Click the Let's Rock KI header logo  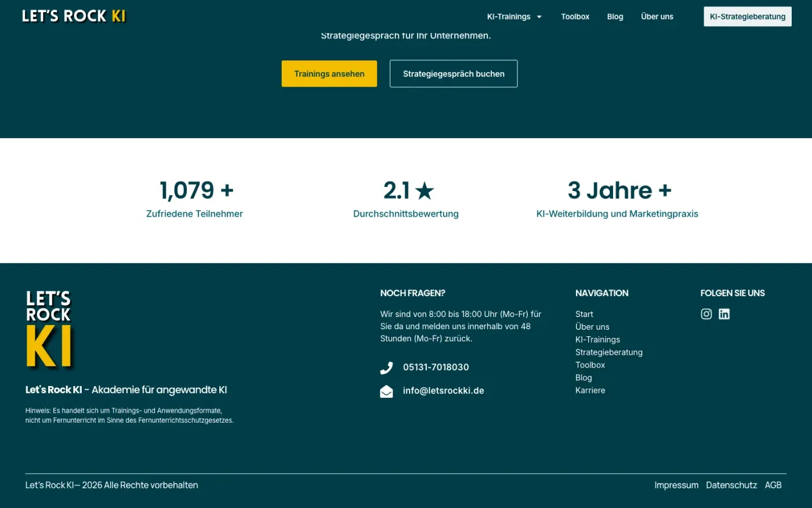[x=74, y=16]
